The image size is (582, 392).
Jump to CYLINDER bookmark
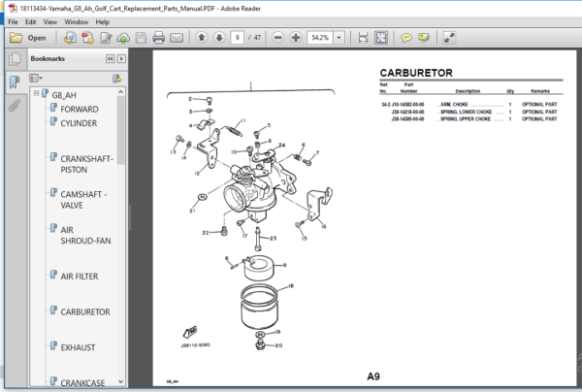tap(79, 123)
